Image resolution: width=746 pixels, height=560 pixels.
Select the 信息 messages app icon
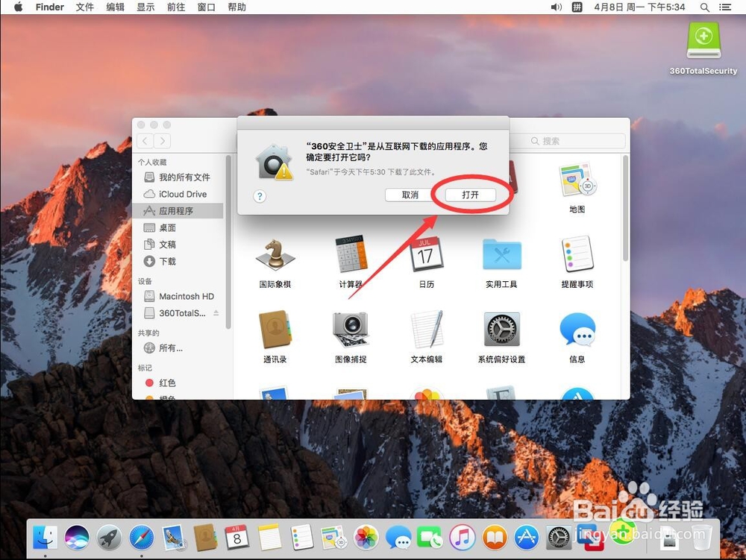coord(577,330)
